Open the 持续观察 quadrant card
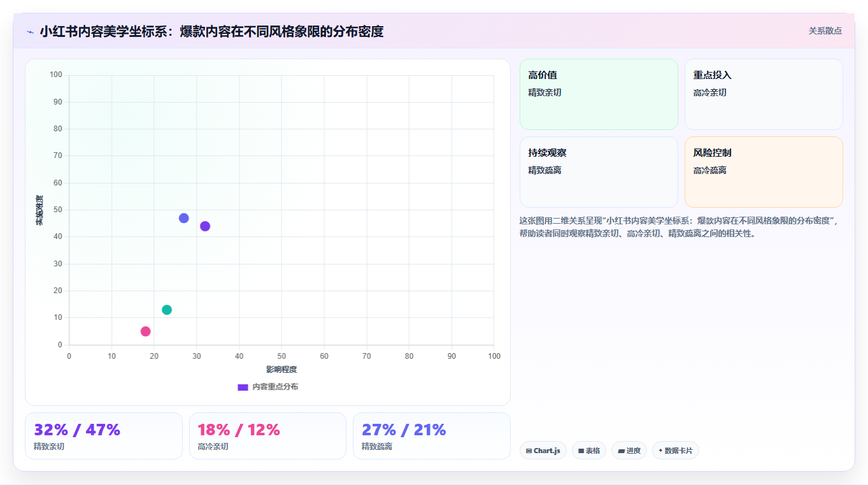The height and width of the screenshot is (485, 868). [x=599, y=172]
